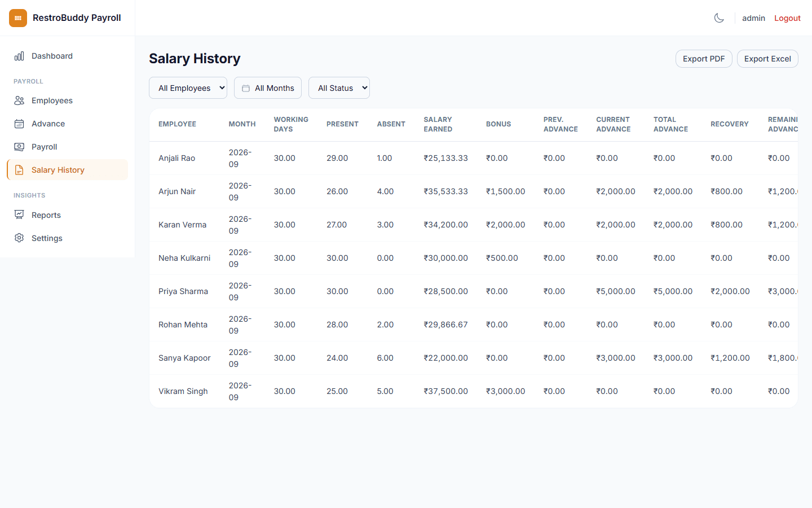Click the Employees people icon
The image size is (812, 508).
tap(19, 100)
